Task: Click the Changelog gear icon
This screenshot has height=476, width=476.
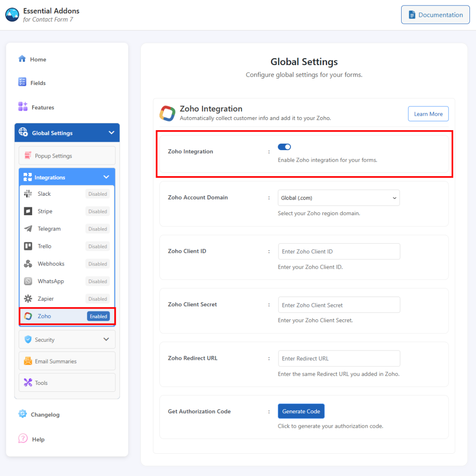Action: (x=22, y=413)
